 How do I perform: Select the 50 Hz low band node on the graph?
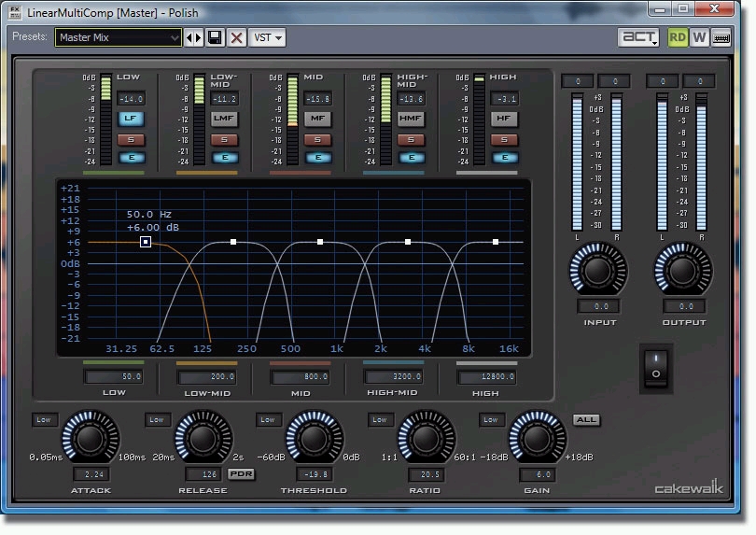click(x=146, y=242)
